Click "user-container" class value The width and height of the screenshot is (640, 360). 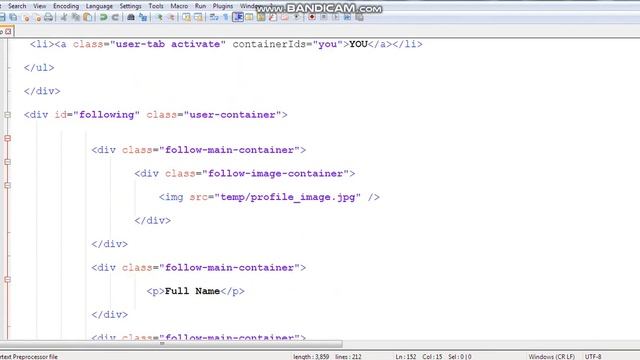(233, 115)
